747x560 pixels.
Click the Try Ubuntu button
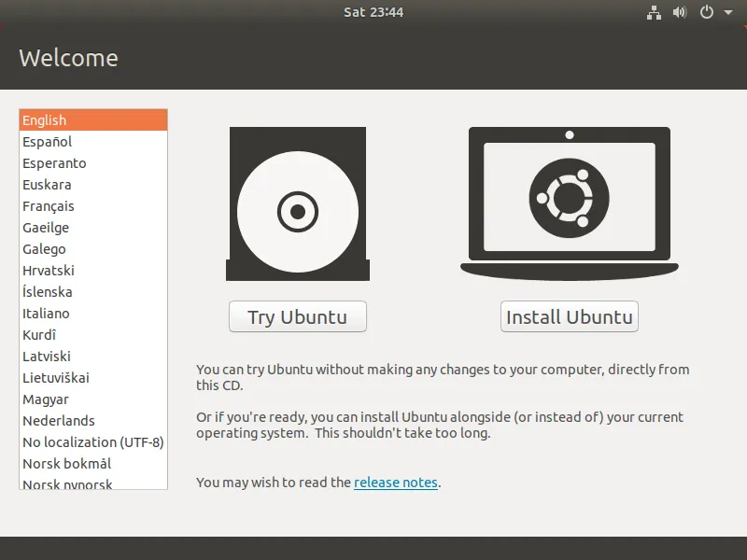[x=297, y=316]
